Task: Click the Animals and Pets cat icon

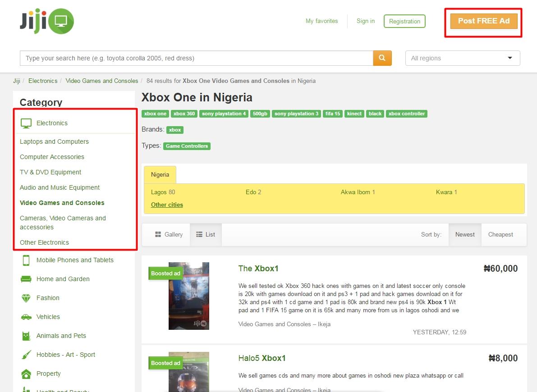Action: coord(26,336)
